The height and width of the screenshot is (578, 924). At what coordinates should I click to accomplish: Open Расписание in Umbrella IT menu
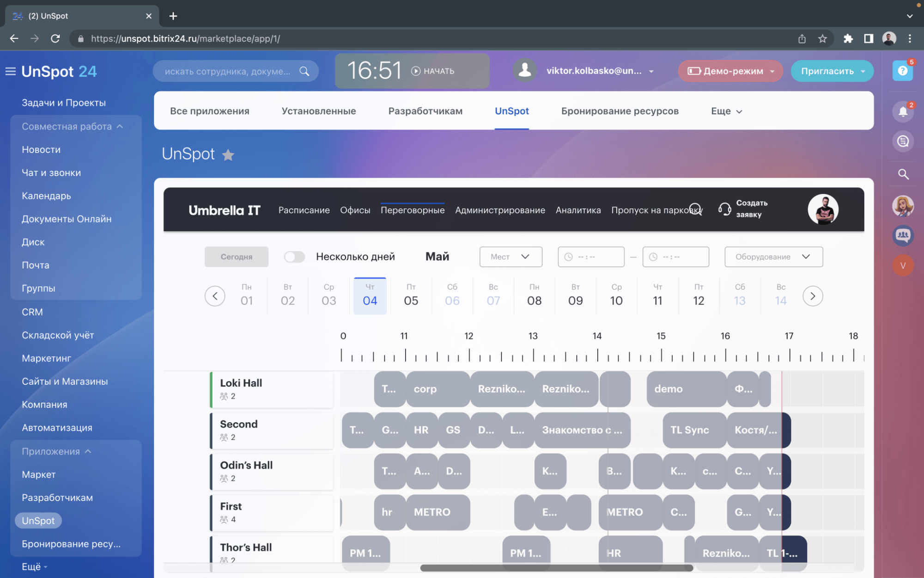304,210
